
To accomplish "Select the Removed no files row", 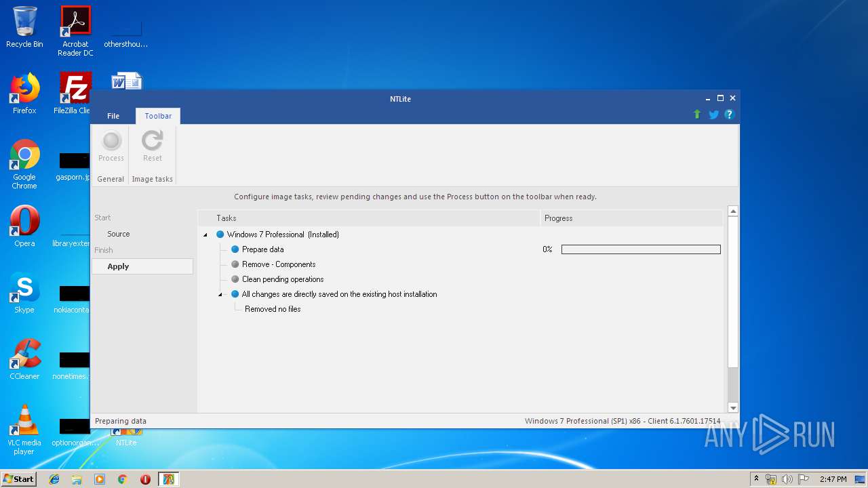I will 273,309.
